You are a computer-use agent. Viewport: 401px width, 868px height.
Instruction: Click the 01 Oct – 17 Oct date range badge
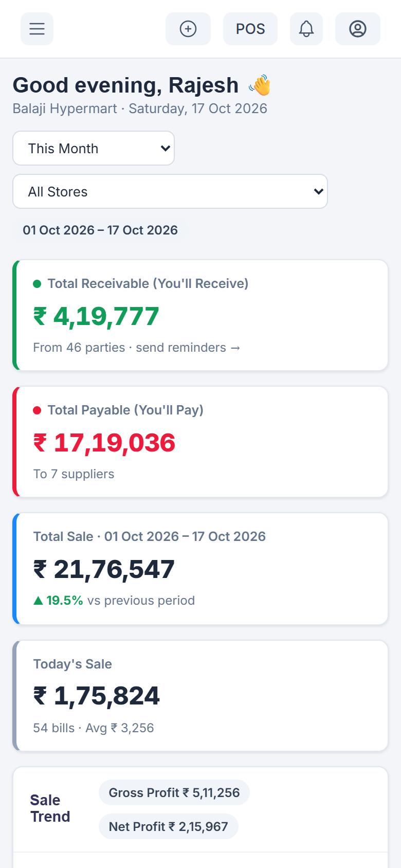[x=100, y=230]
